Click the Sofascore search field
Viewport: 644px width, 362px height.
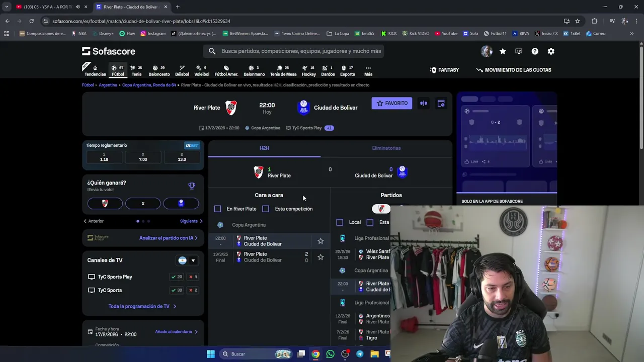coord(294,51)
